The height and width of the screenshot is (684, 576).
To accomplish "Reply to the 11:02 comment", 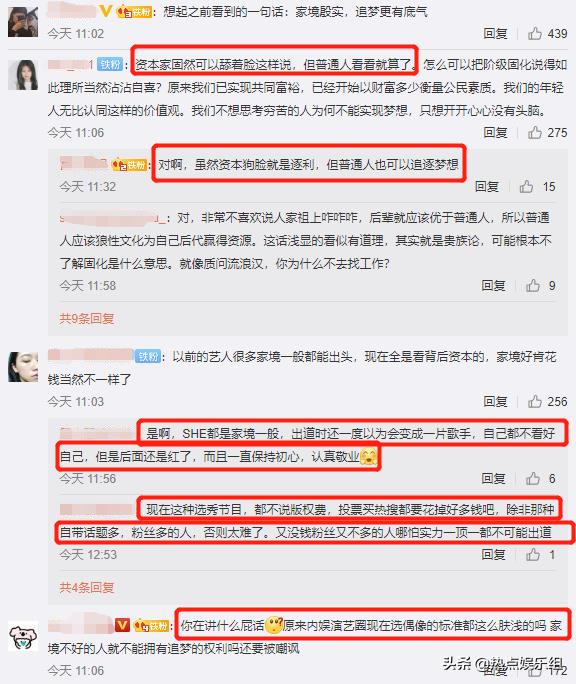I will point(495,34).
